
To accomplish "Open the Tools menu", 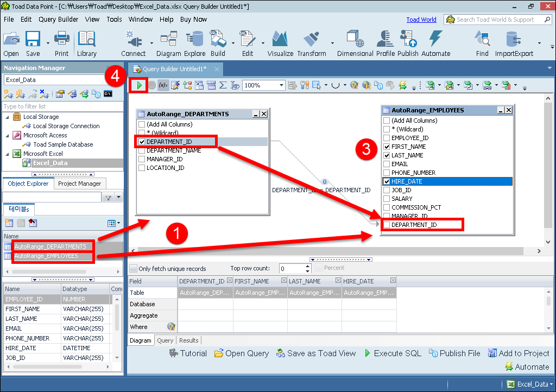I will (114, 20).
